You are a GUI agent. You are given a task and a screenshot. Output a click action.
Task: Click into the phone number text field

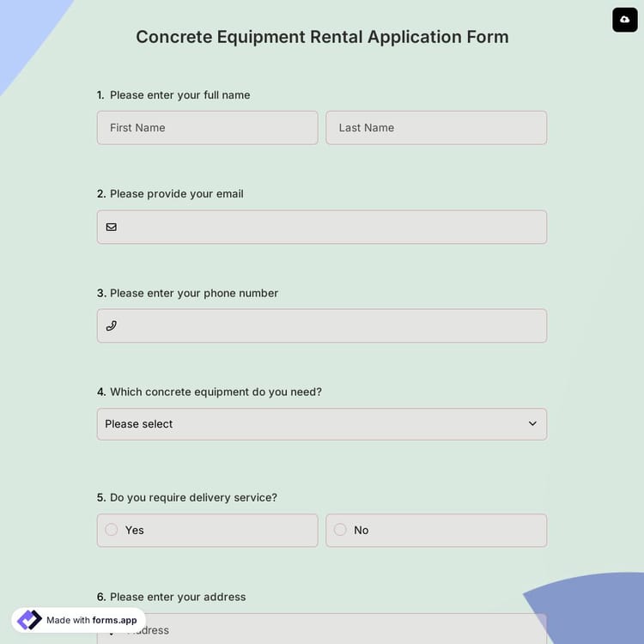(x=331, y=326)
